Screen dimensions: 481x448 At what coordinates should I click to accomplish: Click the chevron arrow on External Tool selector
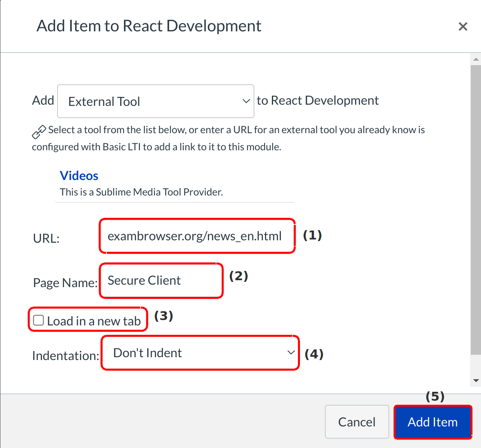coord(246,101)
